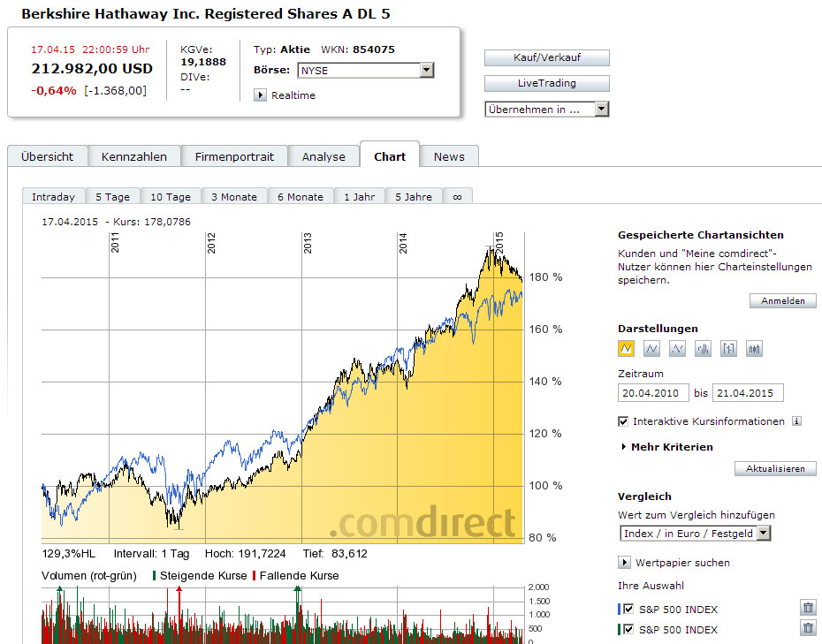The image size is (822, 644).
Task: Click the Kauf/Verkauf button
Action: [547, 57]
